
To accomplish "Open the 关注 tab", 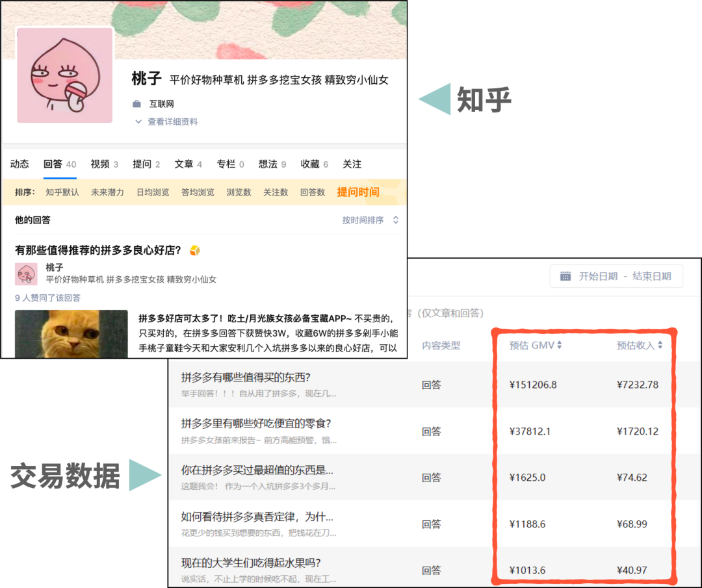I will pyautogui.click(x=352, y=164).
